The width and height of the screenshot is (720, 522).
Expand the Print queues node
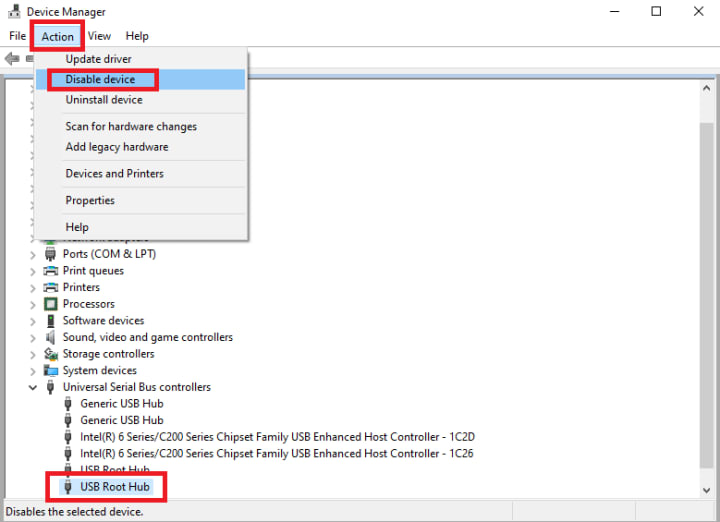pyautogui.click(x=33, y=271)
